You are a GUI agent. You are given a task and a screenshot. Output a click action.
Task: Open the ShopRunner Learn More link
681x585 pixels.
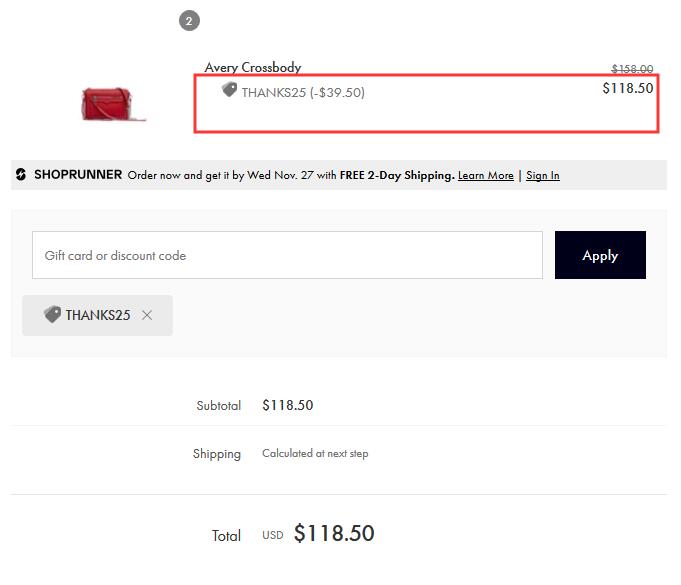(486, 175)
